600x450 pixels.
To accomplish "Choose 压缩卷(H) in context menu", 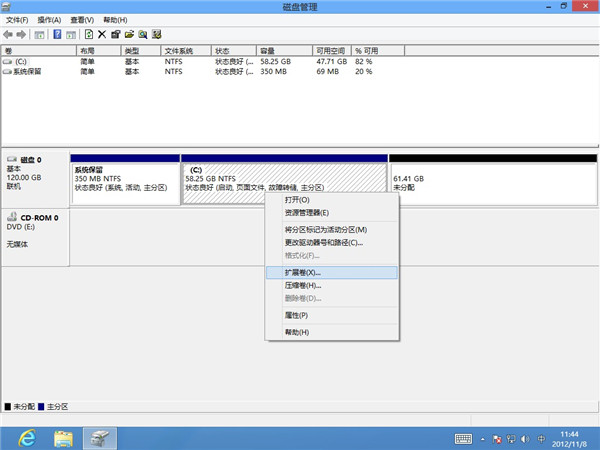I will pos(303,285).
